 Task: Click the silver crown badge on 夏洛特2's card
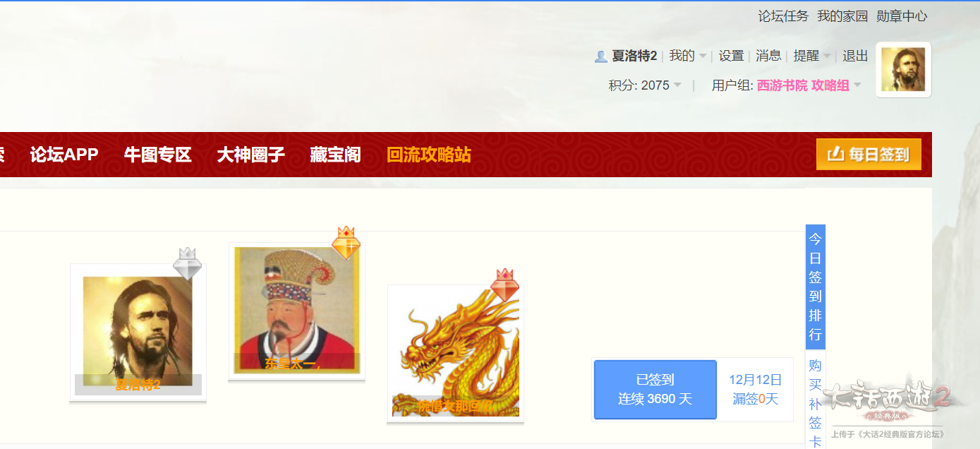(188, 263)
